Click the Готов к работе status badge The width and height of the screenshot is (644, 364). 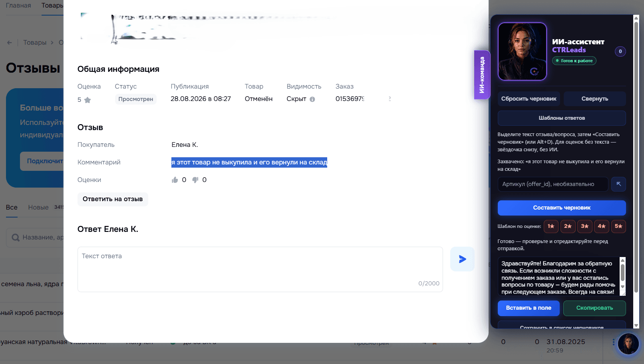point(574,61)
